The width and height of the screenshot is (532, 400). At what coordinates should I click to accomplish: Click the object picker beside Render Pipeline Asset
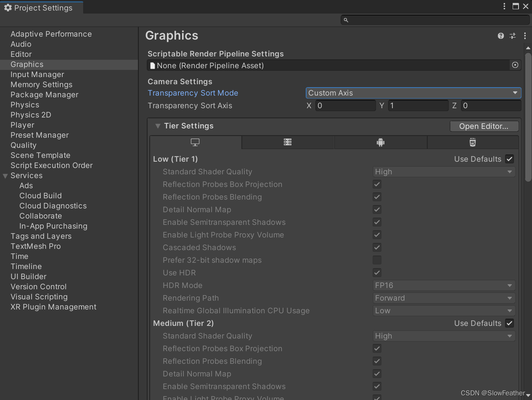tap(515, 65)
